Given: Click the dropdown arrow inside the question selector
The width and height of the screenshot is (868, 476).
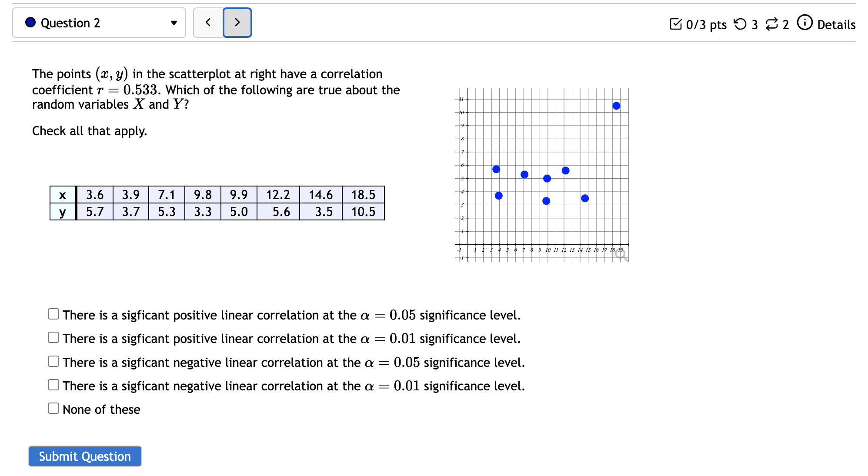Looking at the screenshot, I should (x=173, y=23).
